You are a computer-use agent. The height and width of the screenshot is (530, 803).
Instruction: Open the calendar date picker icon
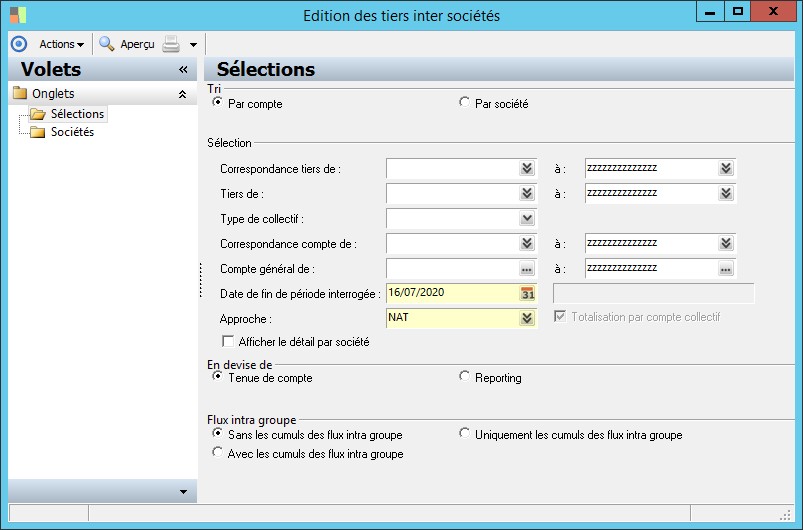(528, 293)
